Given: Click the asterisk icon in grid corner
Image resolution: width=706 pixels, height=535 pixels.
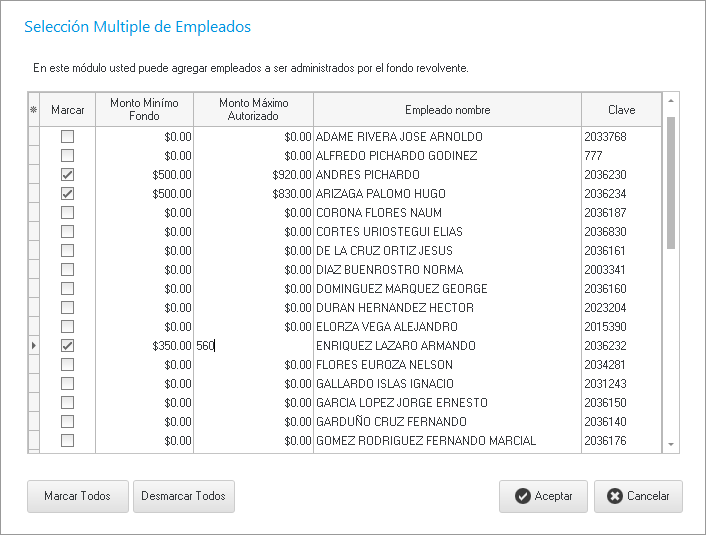Looking at the screenshot, I should pyautogui.click(x=33, y=110).
